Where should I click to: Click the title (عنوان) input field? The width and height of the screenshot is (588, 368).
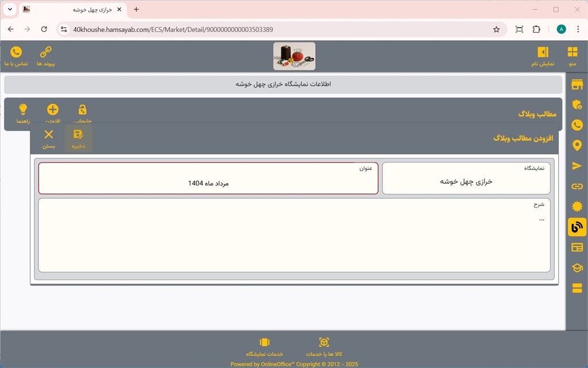tap(208, 183)
